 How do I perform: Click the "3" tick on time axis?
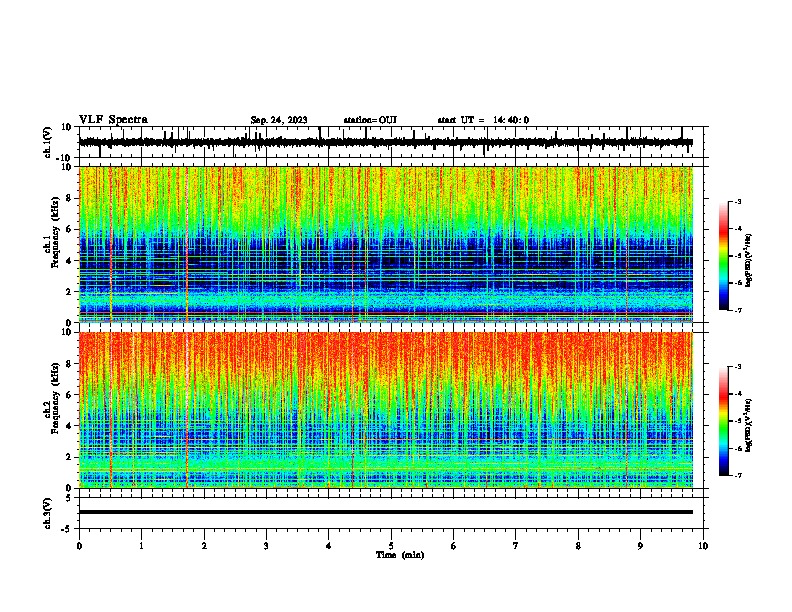point(266,546)
